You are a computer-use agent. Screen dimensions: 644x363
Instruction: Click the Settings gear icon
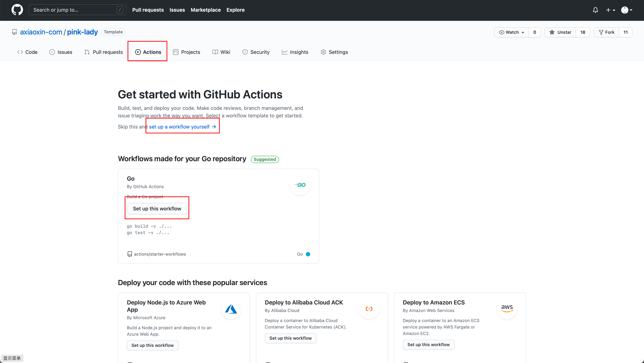(323, 52)
